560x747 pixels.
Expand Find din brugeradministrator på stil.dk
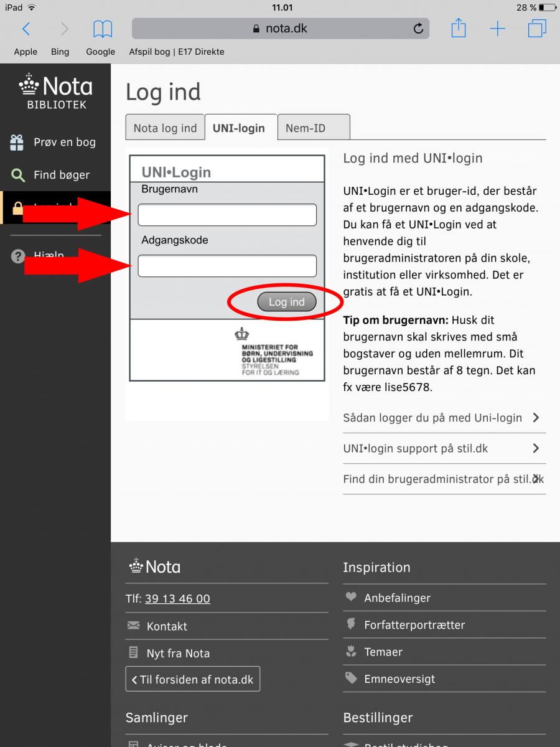(x=442, y=479)
